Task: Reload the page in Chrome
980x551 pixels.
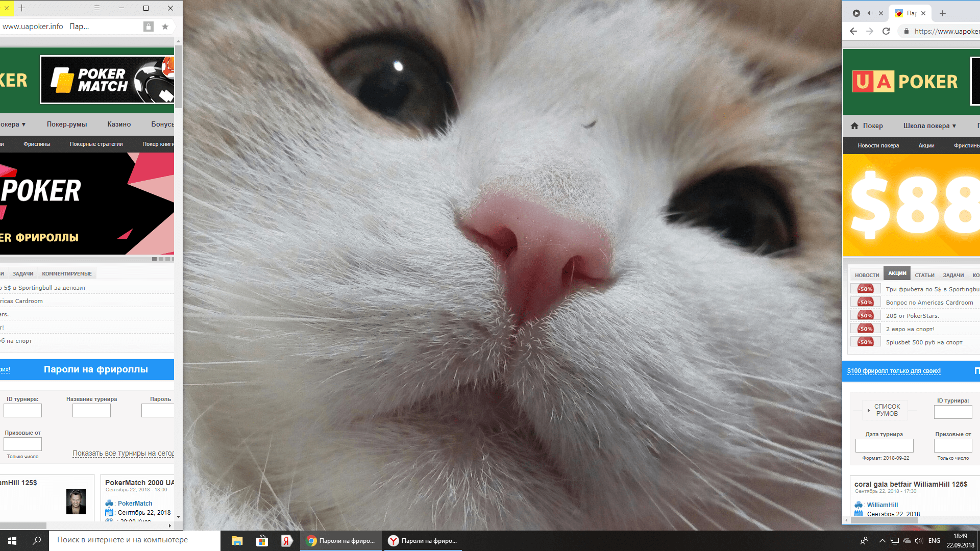Action: pos(886,31)
